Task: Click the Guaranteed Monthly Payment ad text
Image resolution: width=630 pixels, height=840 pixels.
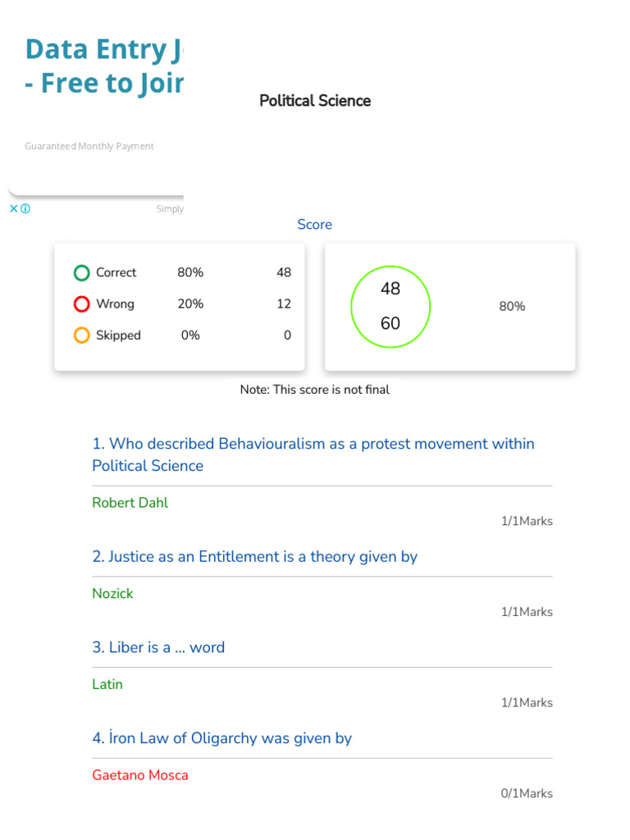Action: 89,146
